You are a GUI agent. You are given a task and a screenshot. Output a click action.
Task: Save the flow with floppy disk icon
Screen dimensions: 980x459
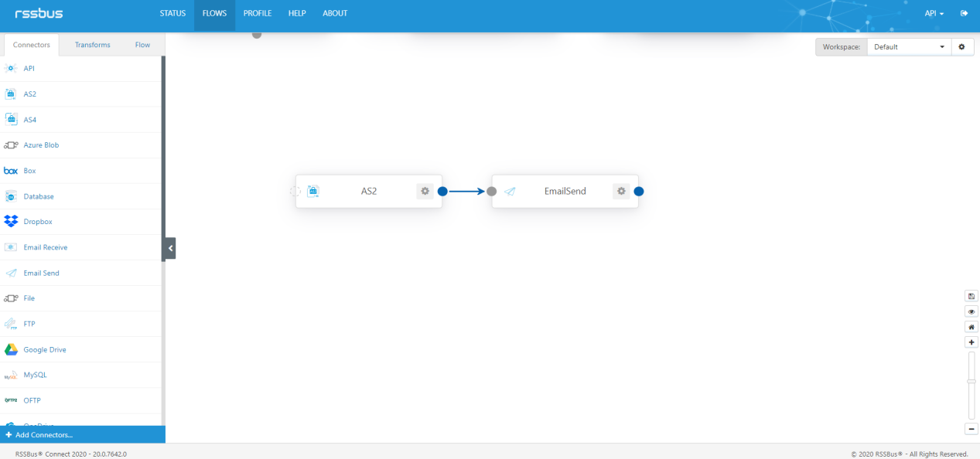972,296
